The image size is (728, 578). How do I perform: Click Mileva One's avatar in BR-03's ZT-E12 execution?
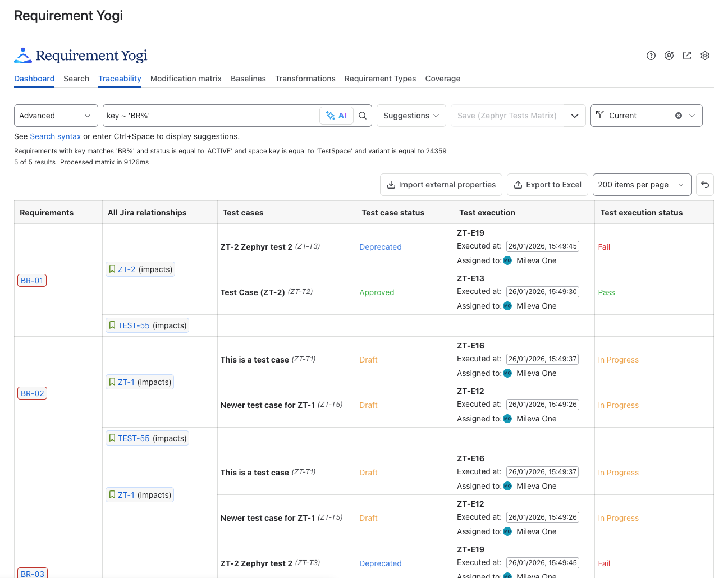tap(507, 531)
